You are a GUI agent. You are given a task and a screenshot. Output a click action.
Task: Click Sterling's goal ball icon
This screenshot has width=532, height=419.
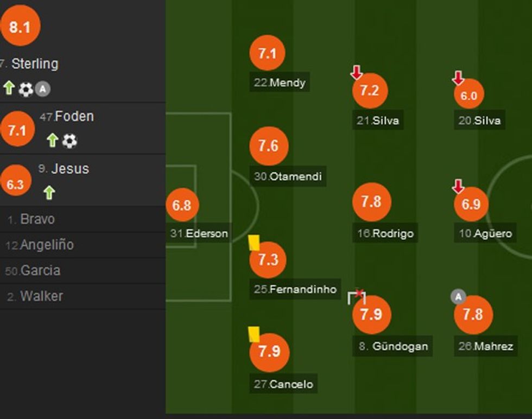(x=26, y=90)
